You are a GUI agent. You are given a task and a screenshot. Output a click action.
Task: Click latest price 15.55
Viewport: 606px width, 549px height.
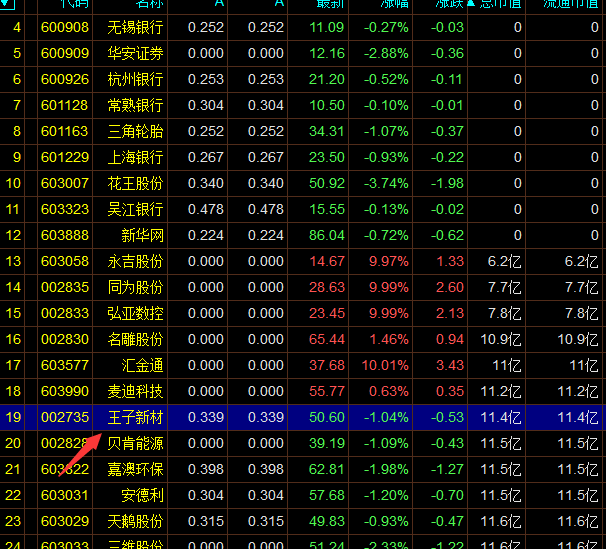tap(327, 209)
